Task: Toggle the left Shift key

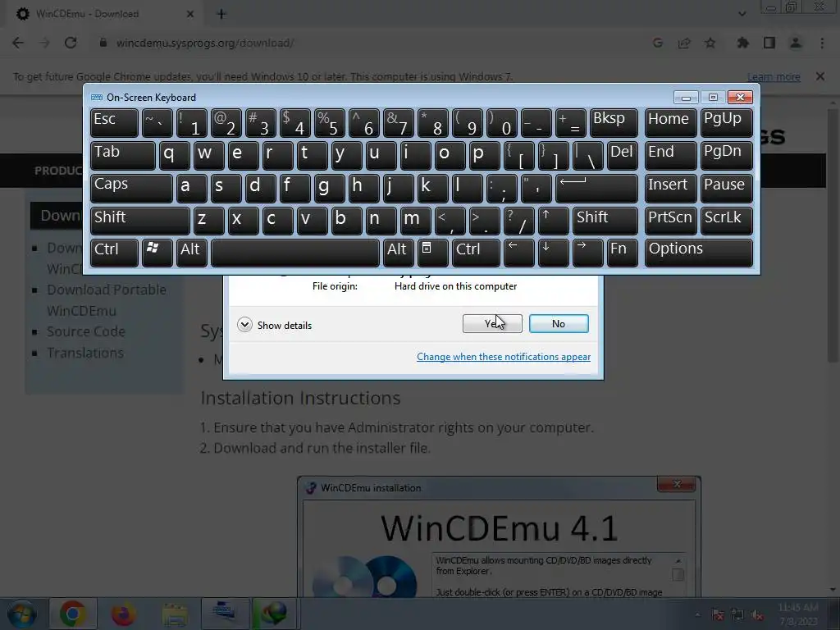Action: pyautogui.click(x=139, y=221)
